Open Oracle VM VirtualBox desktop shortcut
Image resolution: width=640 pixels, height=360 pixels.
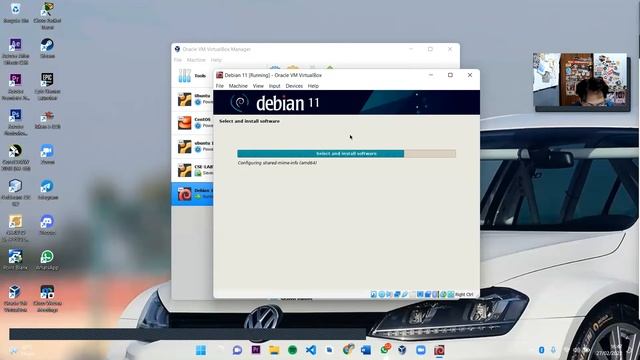[16, 299]
